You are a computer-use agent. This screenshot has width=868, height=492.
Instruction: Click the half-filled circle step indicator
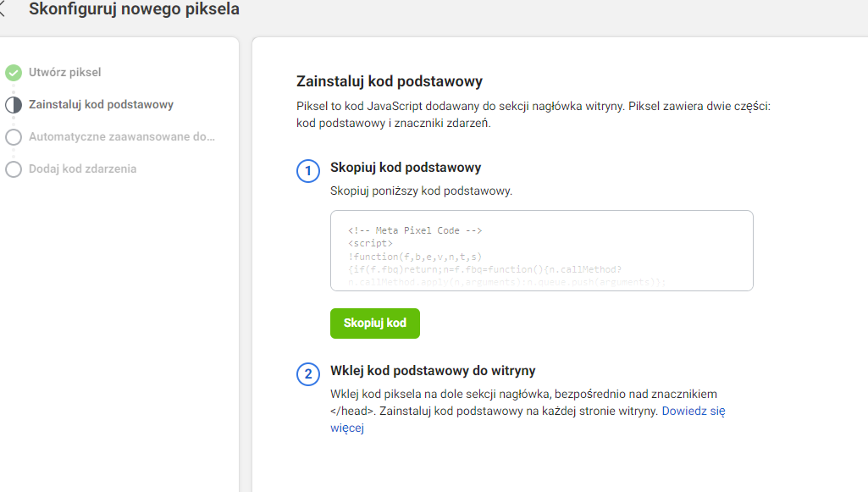click(14, 105)
